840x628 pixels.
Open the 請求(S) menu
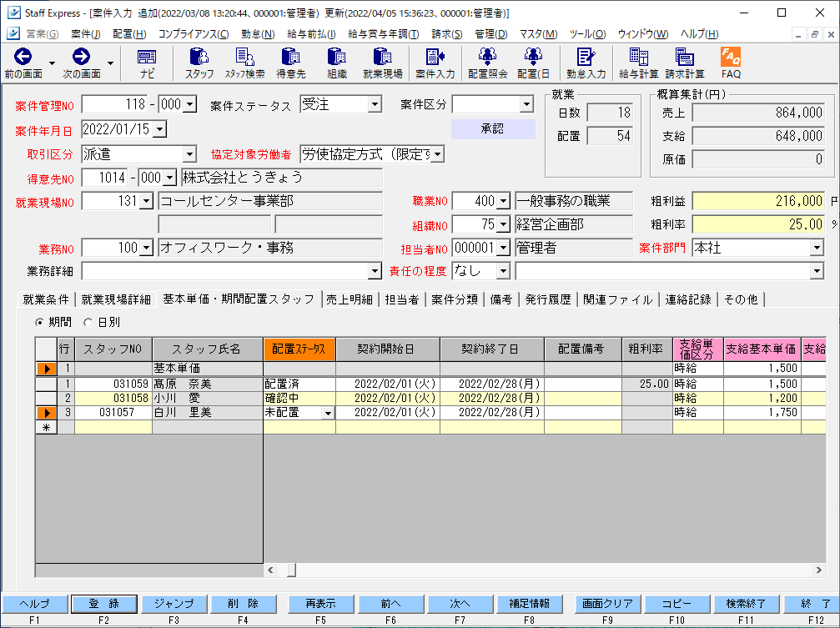447,34
